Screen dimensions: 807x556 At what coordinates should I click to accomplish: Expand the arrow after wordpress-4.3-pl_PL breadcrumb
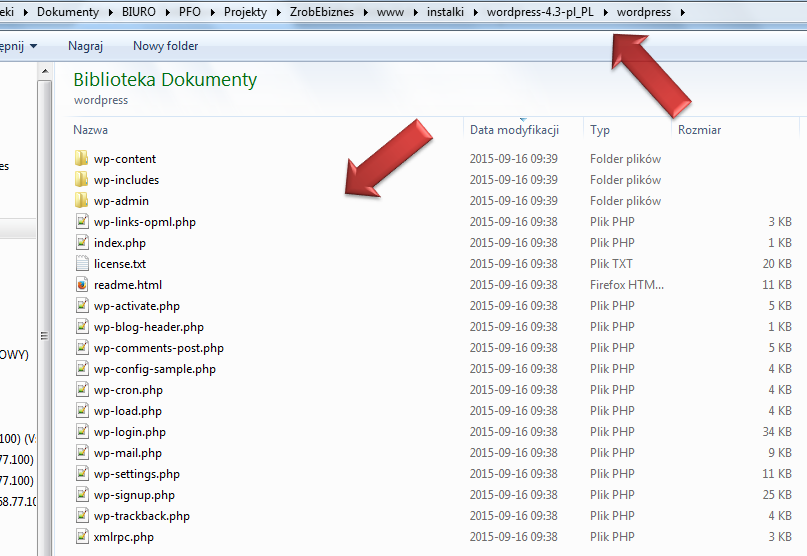pyautogui.click(x=605, y=12)
